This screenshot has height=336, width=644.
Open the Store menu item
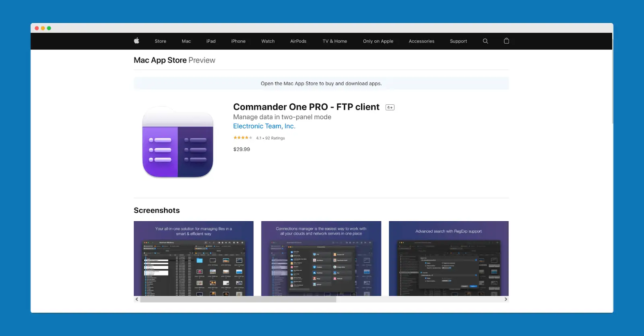pos(160,41)
